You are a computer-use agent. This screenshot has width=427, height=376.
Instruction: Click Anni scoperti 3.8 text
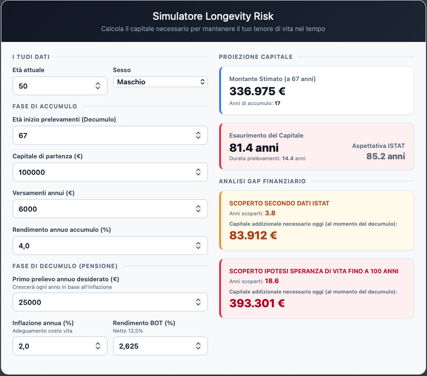tap(252, 213)
